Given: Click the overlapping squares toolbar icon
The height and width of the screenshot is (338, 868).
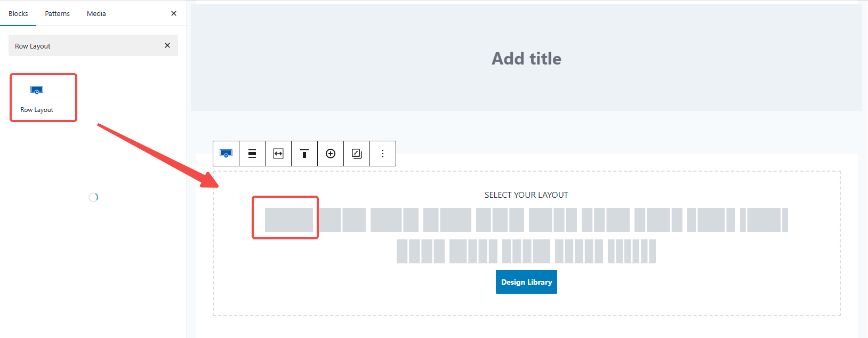Looking at the screenshot, I should (x=357, y=154).
